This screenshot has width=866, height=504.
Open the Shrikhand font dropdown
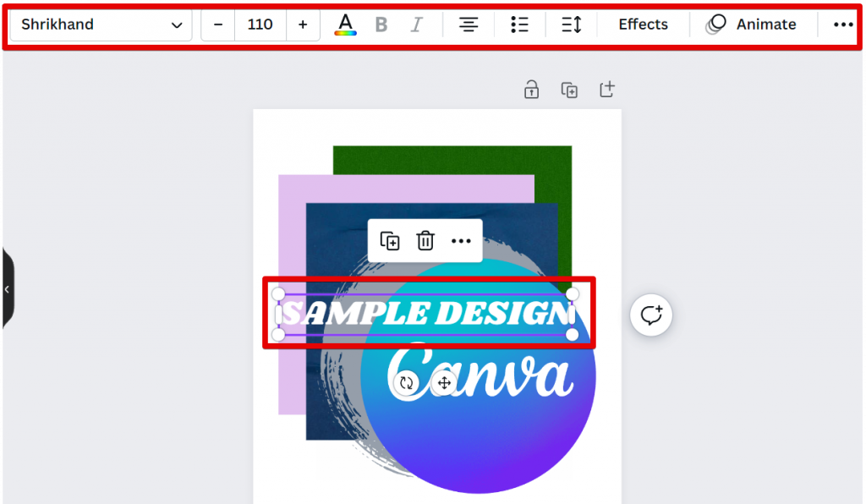tap(100, 25)
